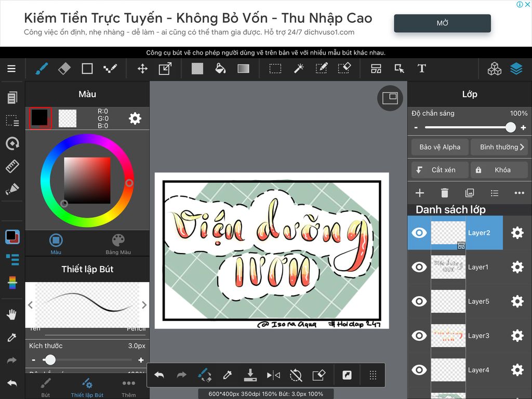The image size is (532, 399).
Task: Switch to Màu color tab
Action: [x=56, y=244]
